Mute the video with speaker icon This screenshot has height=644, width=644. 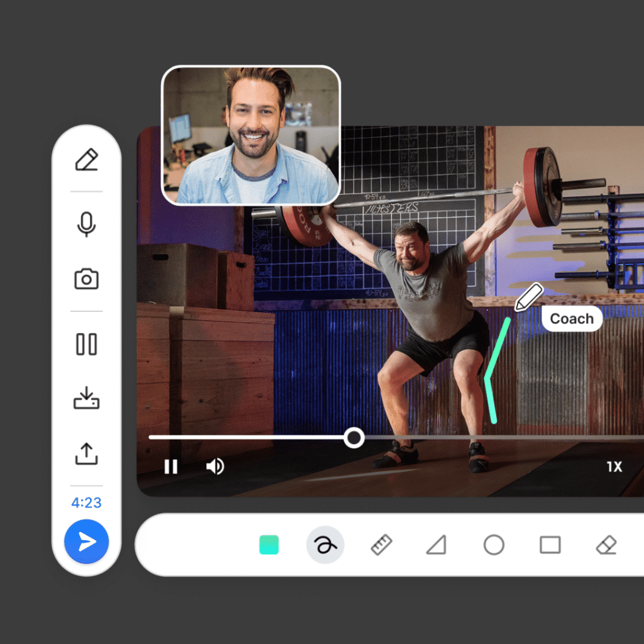[x=215, y=467]
